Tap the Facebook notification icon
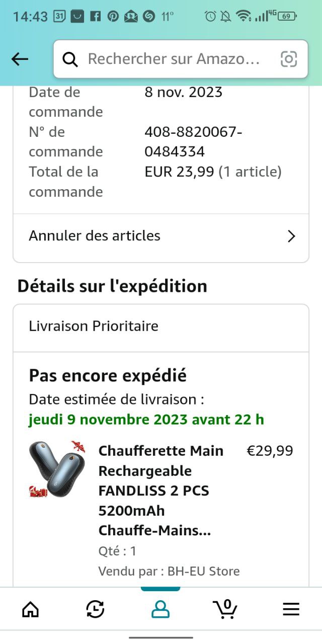322x644 pixels. pyautogui.click(x=95, y=16)
